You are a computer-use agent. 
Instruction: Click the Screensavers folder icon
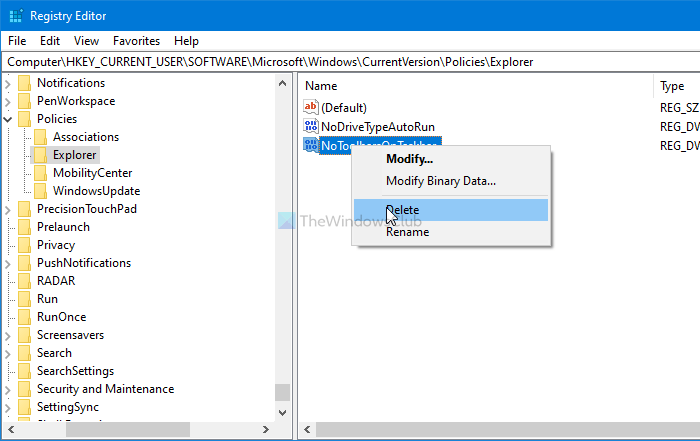[25, 335]
